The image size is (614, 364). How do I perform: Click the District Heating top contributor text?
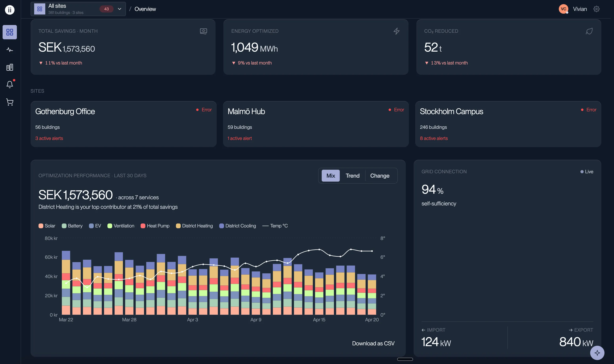click(108, 207)
